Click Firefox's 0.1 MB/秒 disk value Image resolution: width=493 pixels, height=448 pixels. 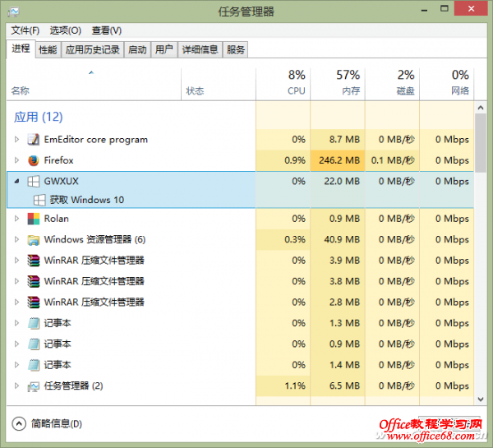click(393, 160)
